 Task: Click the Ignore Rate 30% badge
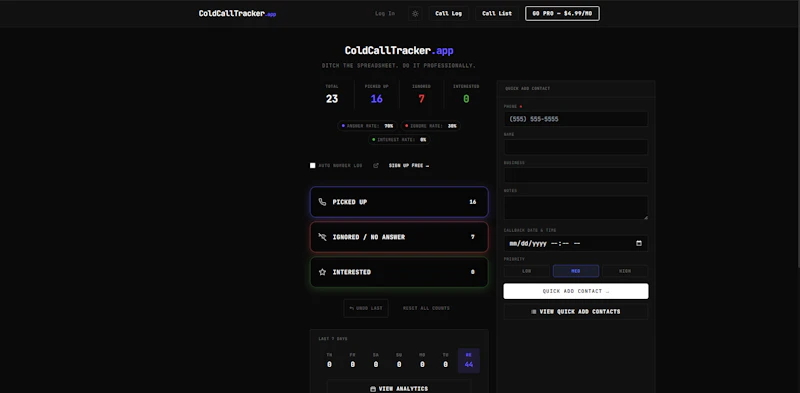pyautogui.click(x=431, y=126)
